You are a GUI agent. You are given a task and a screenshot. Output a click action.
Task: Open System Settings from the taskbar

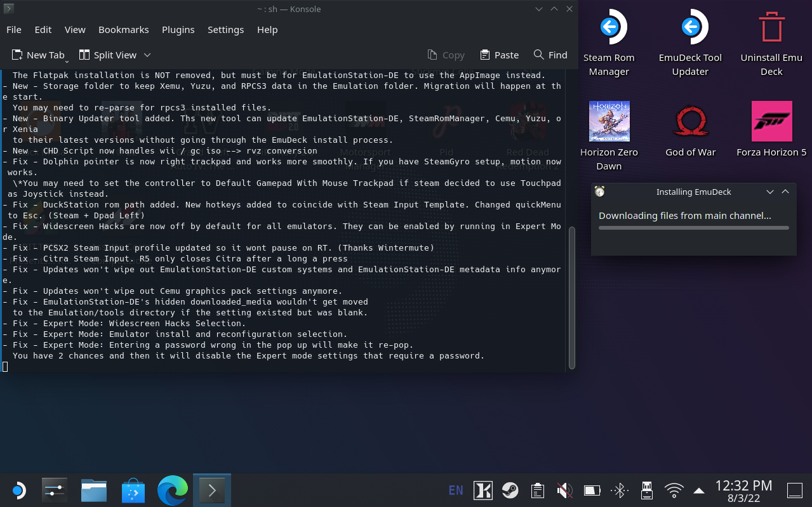[55, 490]
